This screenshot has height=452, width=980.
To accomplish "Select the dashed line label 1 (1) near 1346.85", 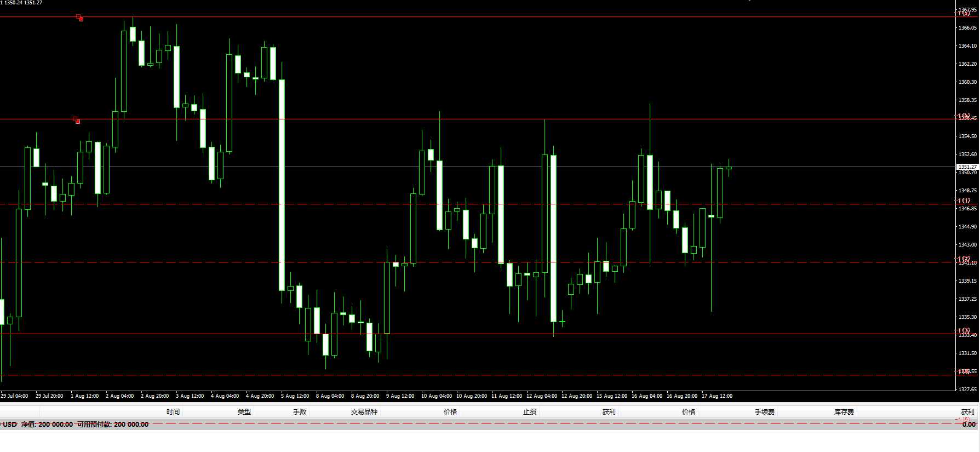I will pyautogui.click(x=964, y=201).
